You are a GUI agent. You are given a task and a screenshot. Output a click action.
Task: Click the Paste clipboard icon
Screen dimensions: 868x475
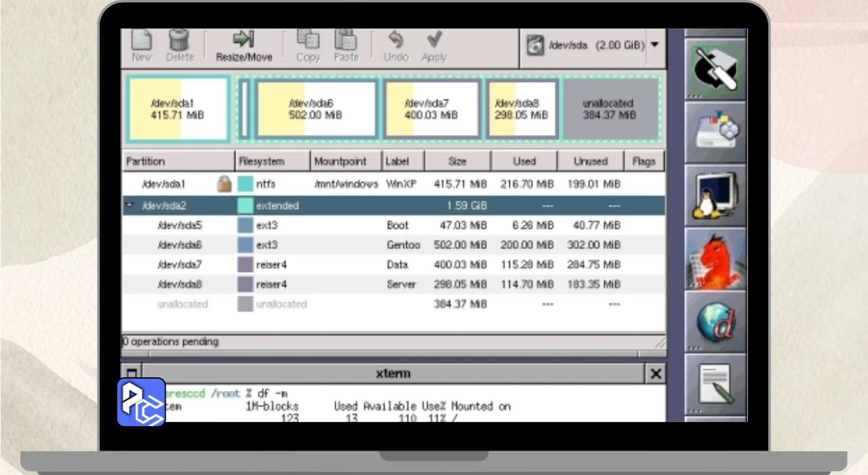tap(346, 39)
